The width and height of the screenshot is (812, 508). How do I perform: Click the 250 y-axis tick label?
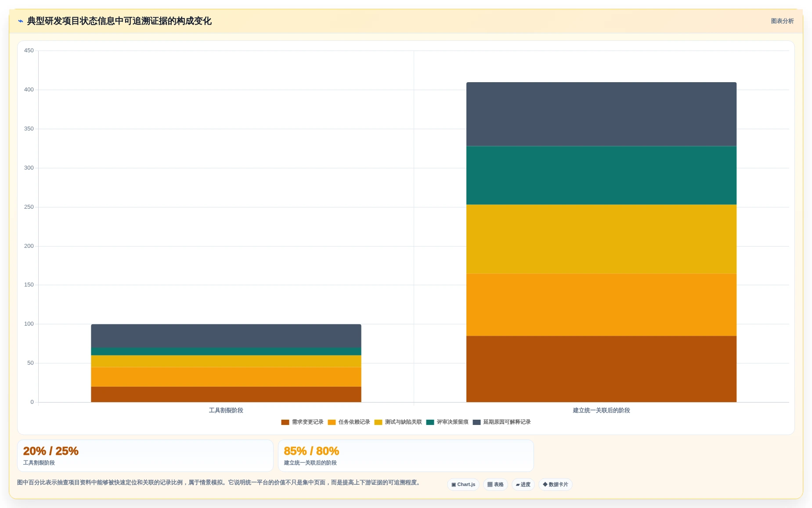click(x=29, y=207)
